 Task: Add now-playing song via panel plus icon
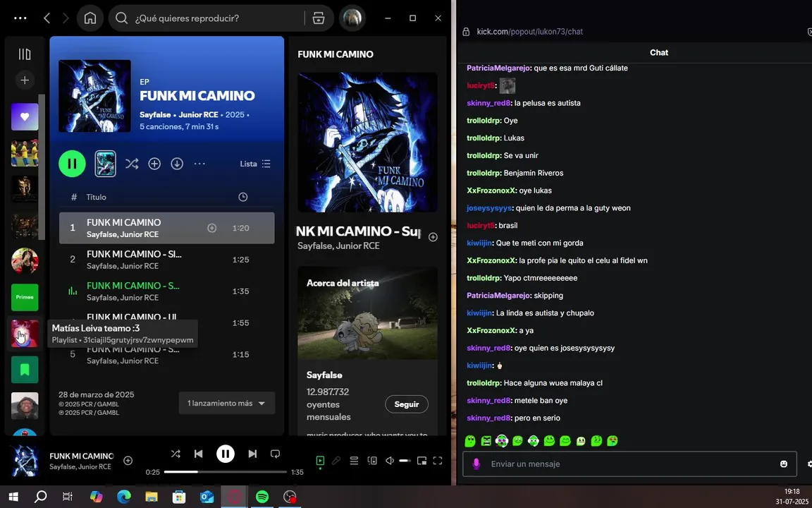pos(433,237)
